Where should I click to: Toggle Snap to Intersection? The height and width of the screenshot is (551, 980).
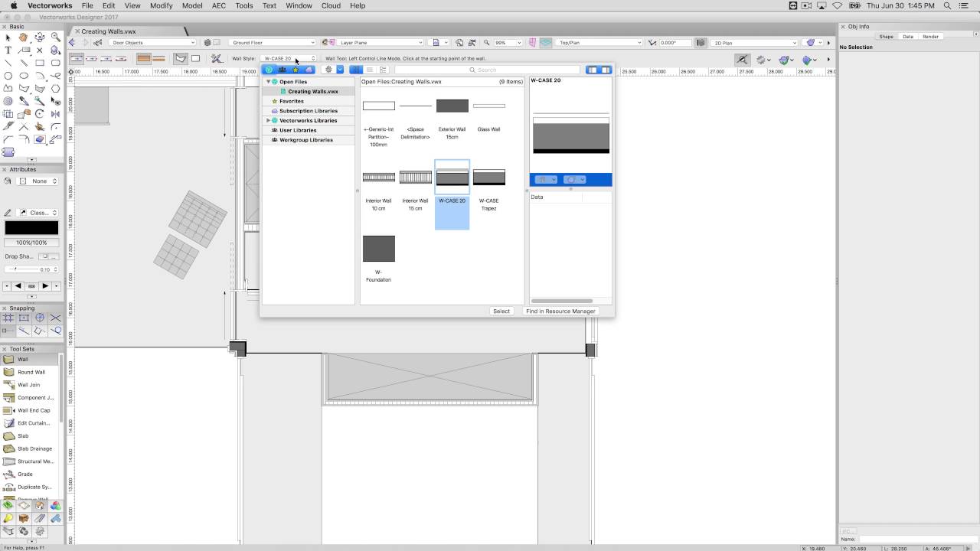55,318
